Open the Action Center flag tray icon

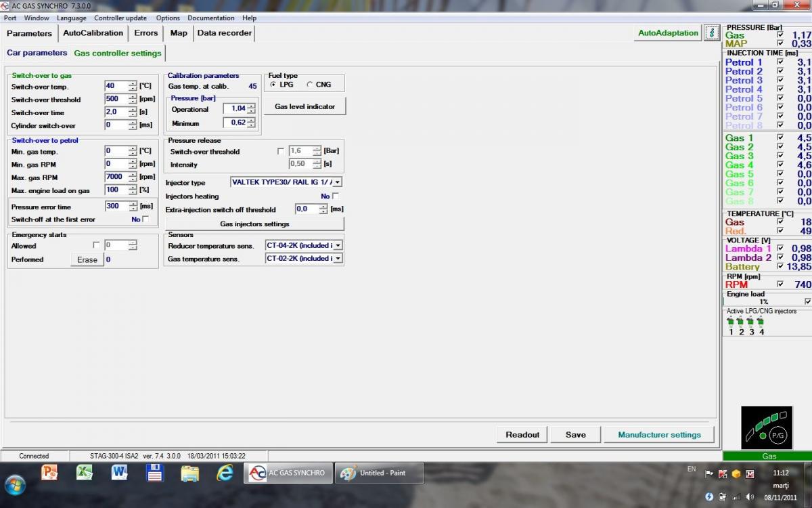point(708,473)
